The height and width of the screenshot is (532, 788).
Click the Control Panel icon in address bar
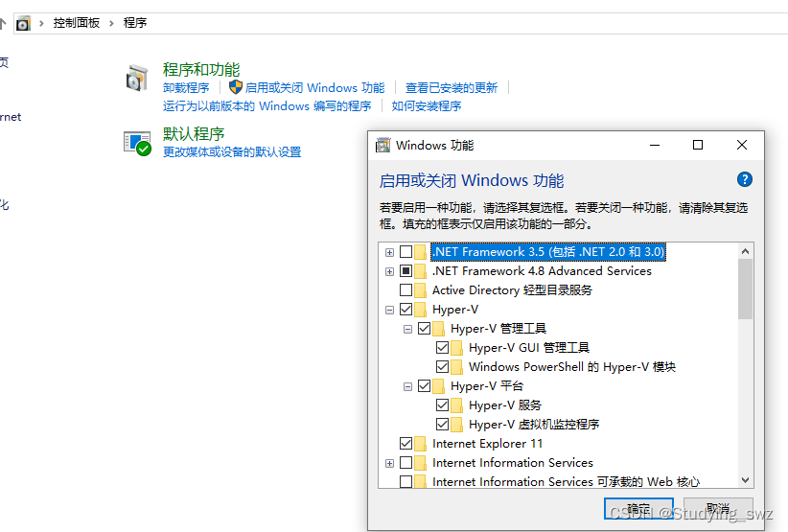click(x=23, y=23)
